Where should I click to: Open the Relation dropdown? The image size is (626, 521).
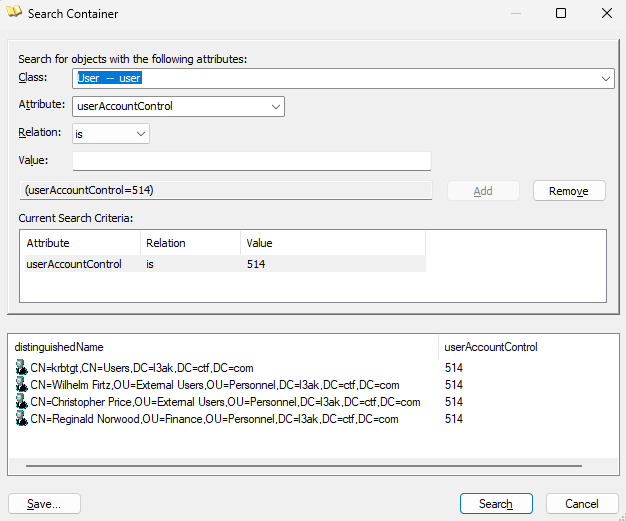[141, 133]
